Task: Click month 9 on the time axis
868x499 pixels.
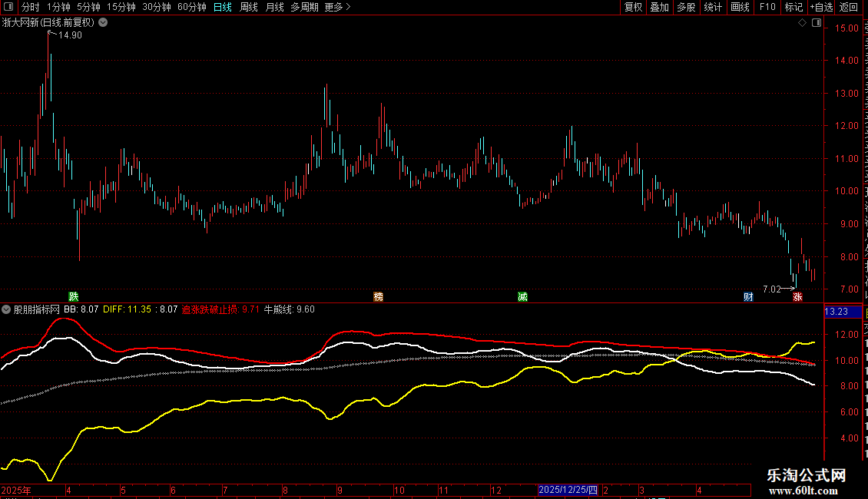Action: click(340, 491)
